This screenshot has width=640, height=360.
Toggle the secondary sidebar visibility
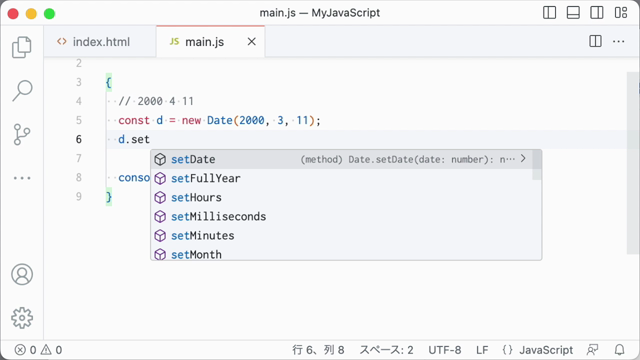[x=597, y=13]
